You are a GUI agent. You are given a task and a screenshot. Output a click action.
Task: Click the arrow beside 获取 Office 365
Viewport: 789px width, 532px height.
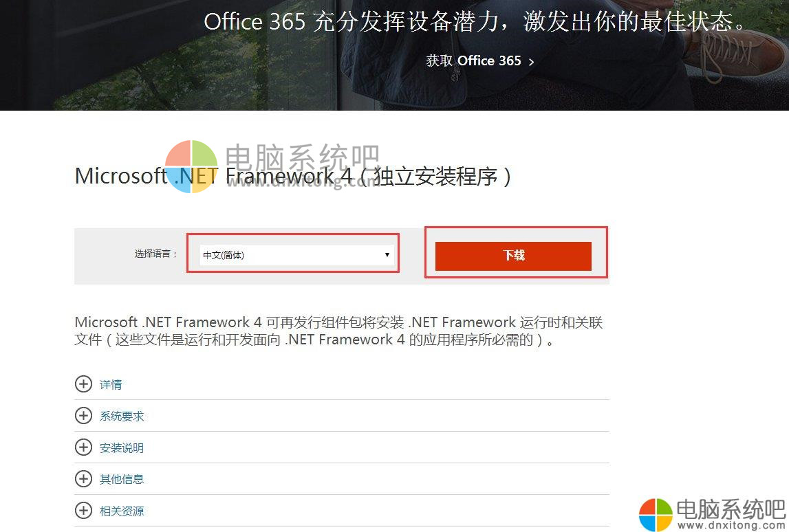pyautogui.click(x=531, y=62)
